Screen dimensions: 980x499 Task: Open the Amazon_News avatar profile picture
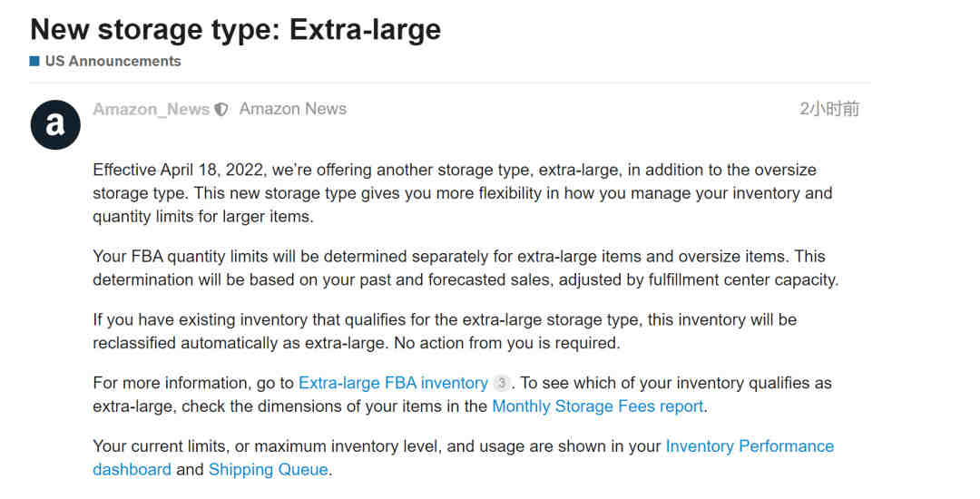pos(55,124)
